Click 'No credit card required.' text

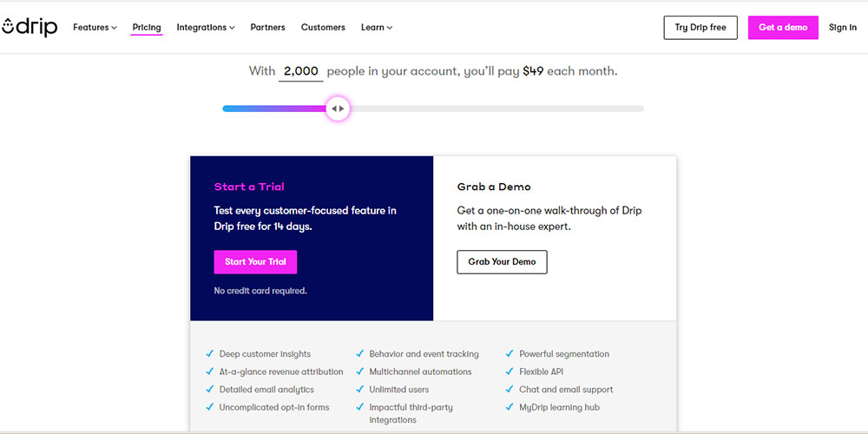point(260,291)
